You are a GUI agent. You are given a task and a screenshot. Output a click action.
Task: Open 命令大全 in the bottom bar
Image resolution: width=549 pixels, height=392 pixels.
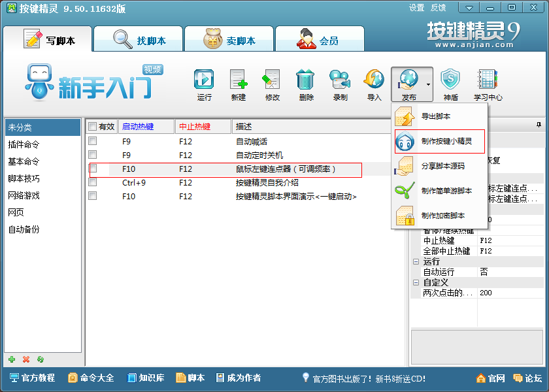[x=91, y=378]
